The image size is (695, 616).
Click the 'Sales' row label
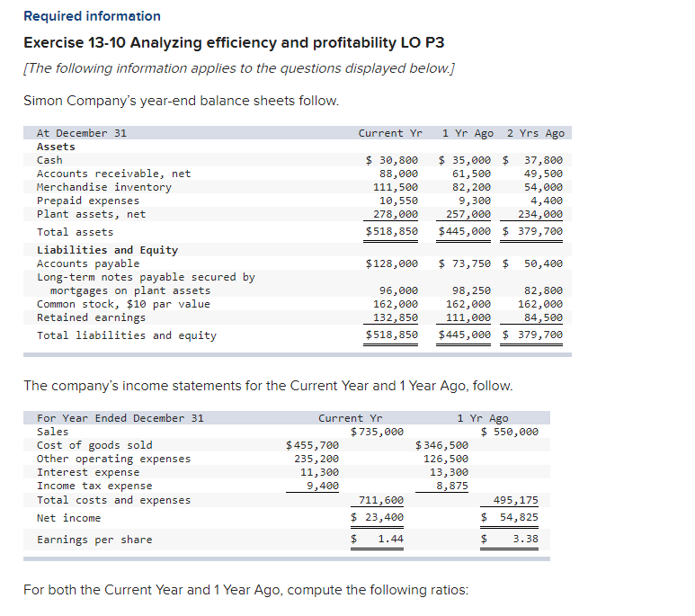tap(53, 432)
